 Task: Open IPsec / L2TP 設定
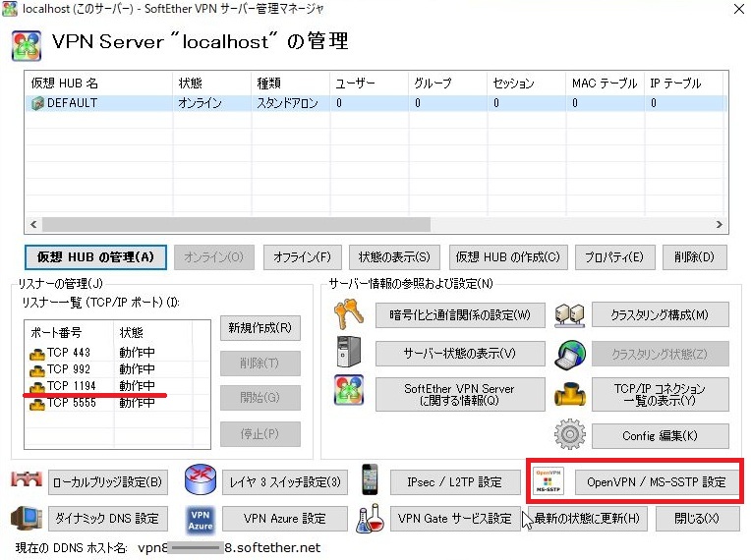point(455,482)
